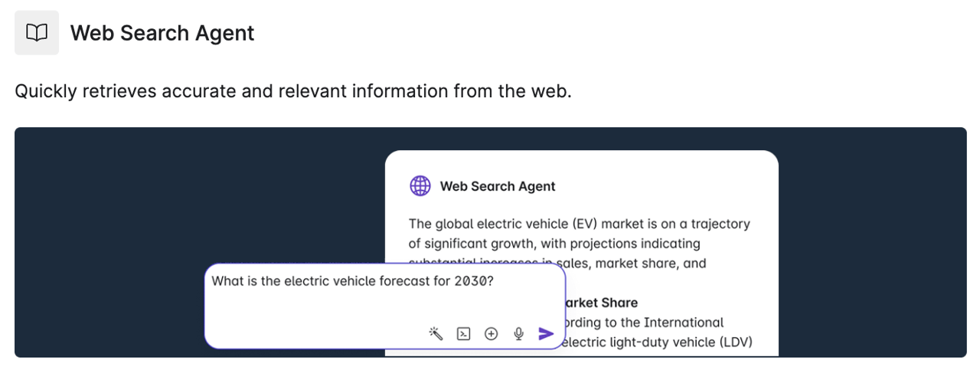Click the book icon beside the page title
This screenshot has width=980, height=377.
37,33
